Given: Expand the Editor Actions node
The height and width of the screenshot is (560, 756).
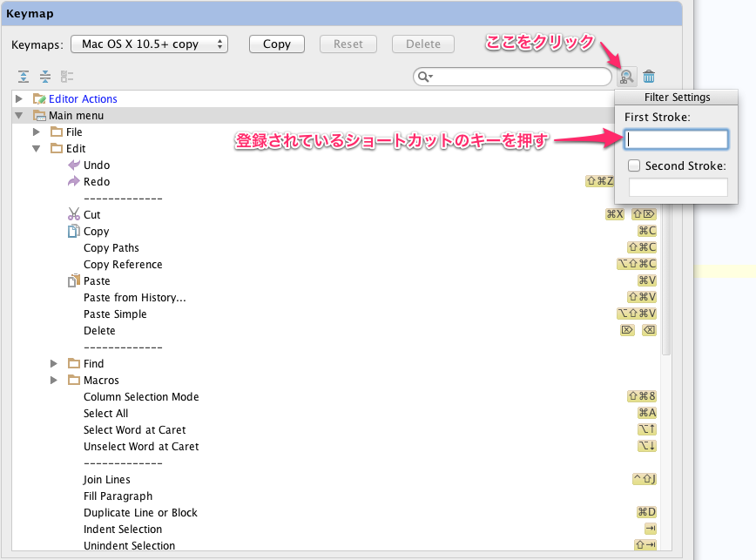Looking at the screenshot, I should coord(19,98).
